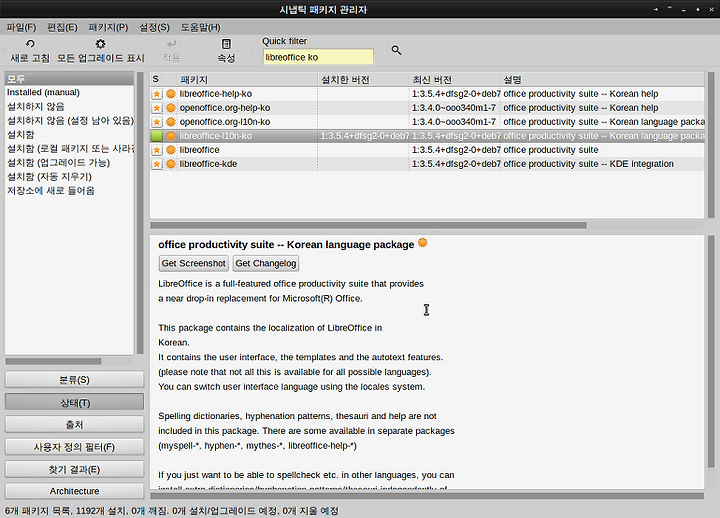This screenshot has height=518, width=720.
Task: Click the 출처 origin button
Action: coord(74,424)
